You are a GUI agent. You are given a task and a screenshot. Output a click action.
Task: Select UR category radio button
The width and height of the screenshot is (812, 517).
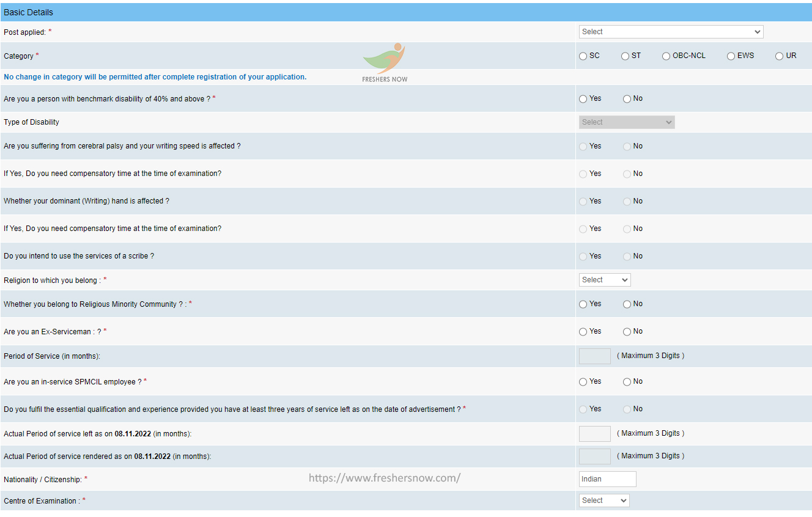pos(779,56)
